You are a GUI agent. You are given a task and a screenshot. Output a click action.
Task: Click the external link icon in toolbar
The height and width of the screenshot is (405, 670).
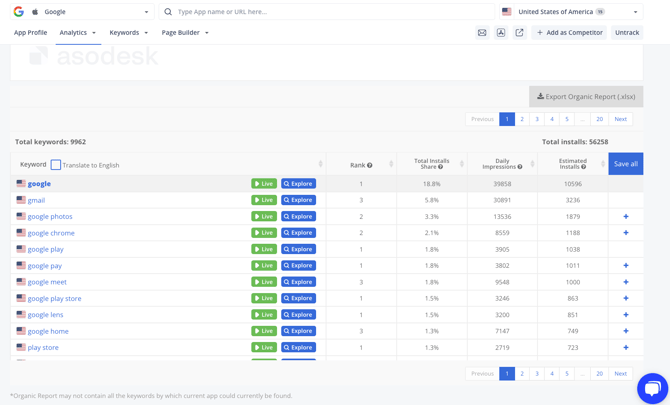tap(519, 33)
